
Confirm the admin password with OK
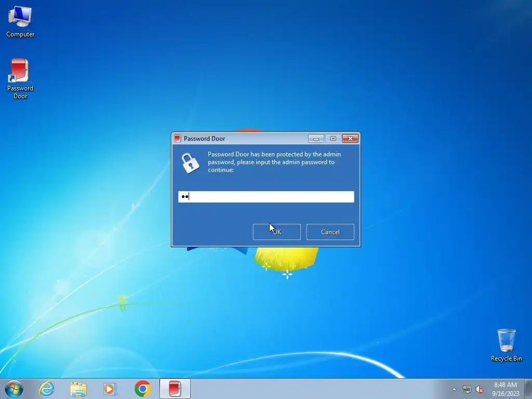pyautogui.click(x=276, y=232)
